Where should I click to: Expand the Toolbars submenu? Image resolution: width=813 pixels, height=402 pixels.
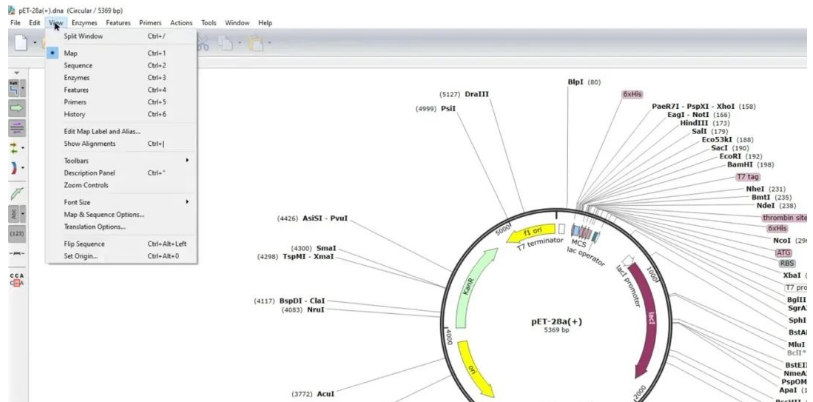(122, 161)
